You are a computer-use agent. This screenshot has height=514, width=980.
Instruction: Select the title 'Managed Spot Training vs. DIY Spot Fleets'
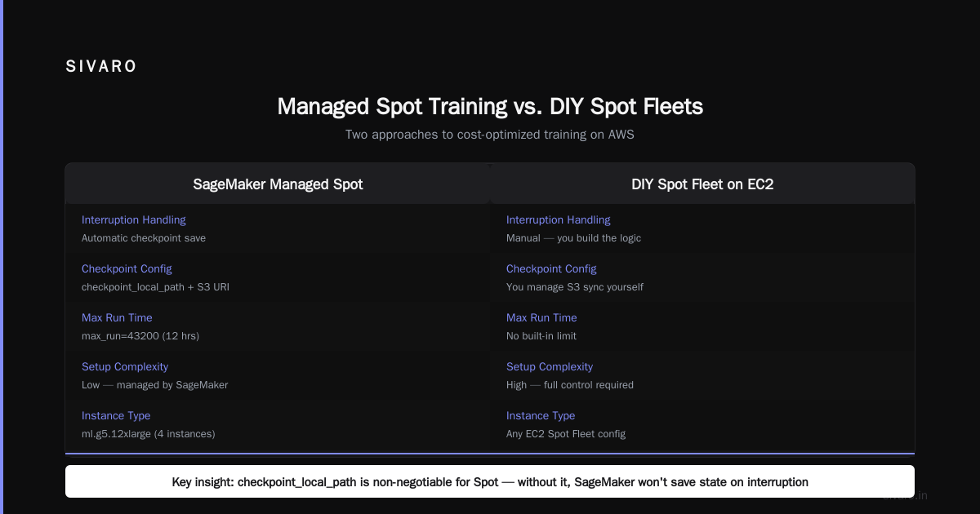pyautogui.click(x=490, y=106)
